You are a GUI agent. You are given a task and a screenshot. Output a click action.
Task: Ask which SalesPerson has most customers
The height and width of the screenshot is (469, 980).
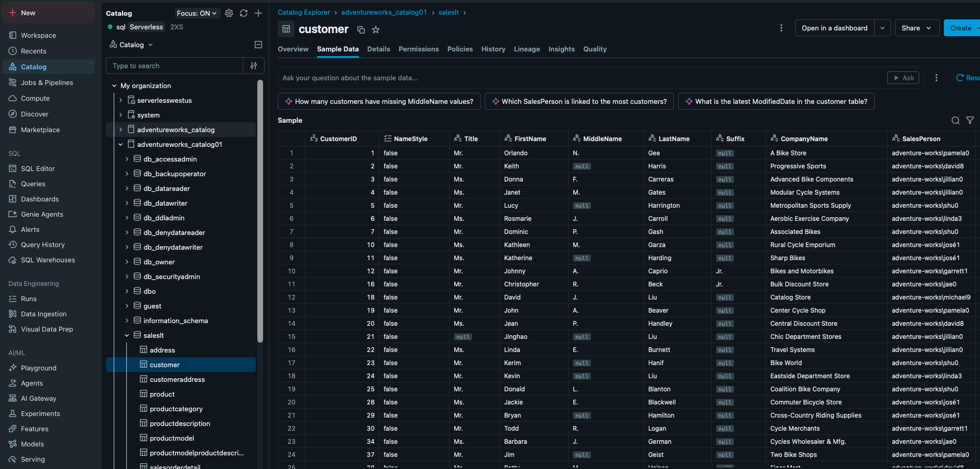click(x=579, y=101)
